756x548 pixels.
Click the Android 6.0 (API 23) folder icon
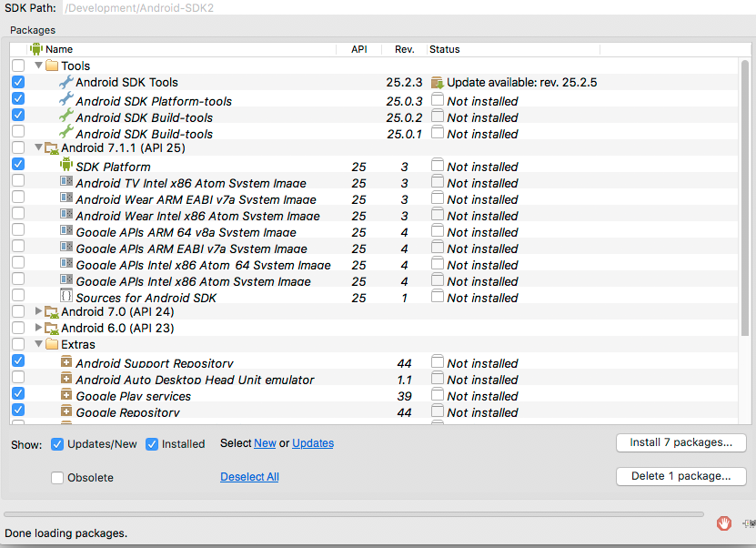tap(52, 329)
